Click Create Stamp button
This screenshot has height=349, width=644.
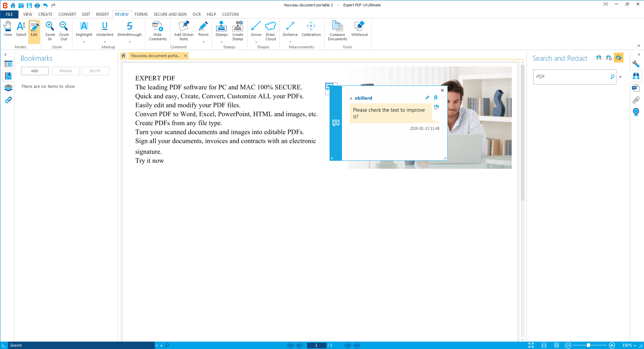point(238,31)
